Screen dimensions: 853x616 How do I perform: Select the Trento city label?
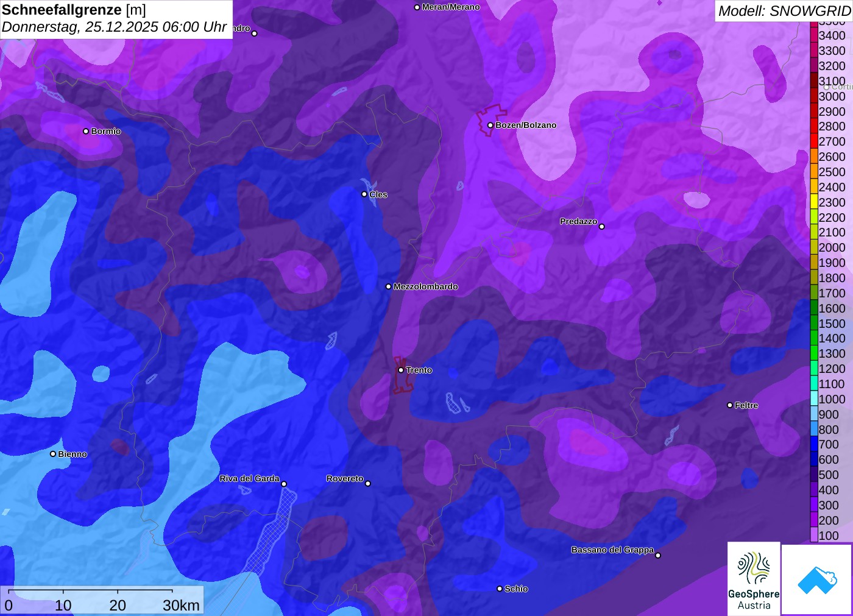[x=419, y=370]
